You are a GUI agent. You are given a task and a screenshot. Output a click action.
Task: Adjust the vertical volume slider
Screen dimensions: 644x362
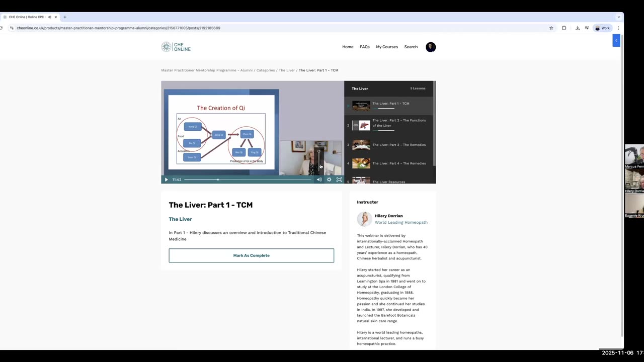(x=319, y=161)
